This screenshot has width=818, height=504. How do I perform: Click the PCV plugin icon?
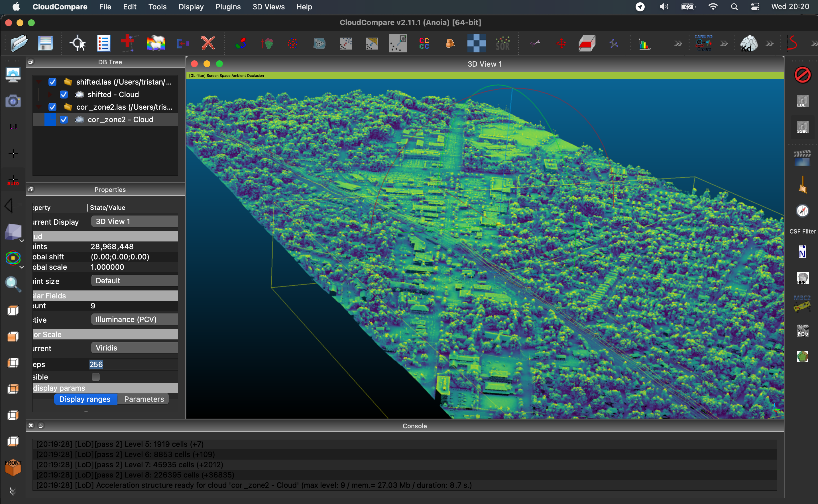(802, 331)
